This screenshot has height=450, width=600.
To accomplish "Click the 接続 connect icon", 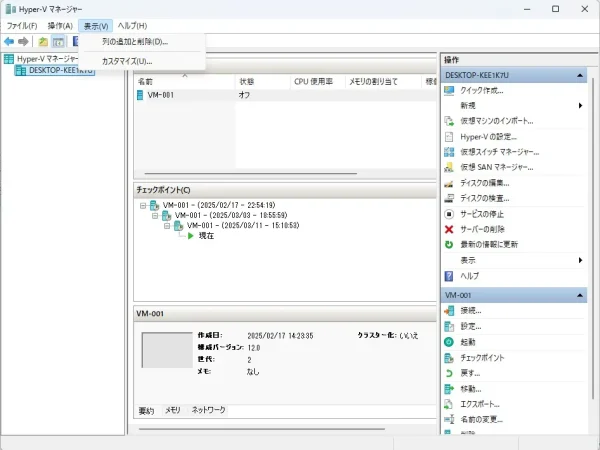I will (449, 311).
